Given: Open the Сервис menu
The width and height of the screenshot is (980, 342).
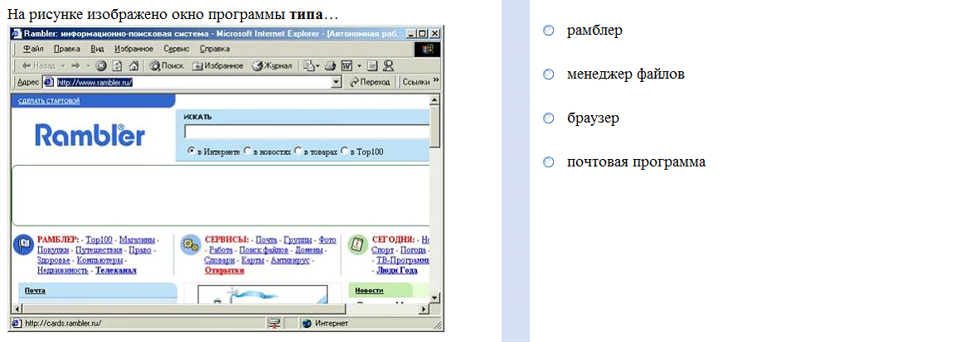Looking at the screenshot, I should pyautogui.click(x=177, y=49).
